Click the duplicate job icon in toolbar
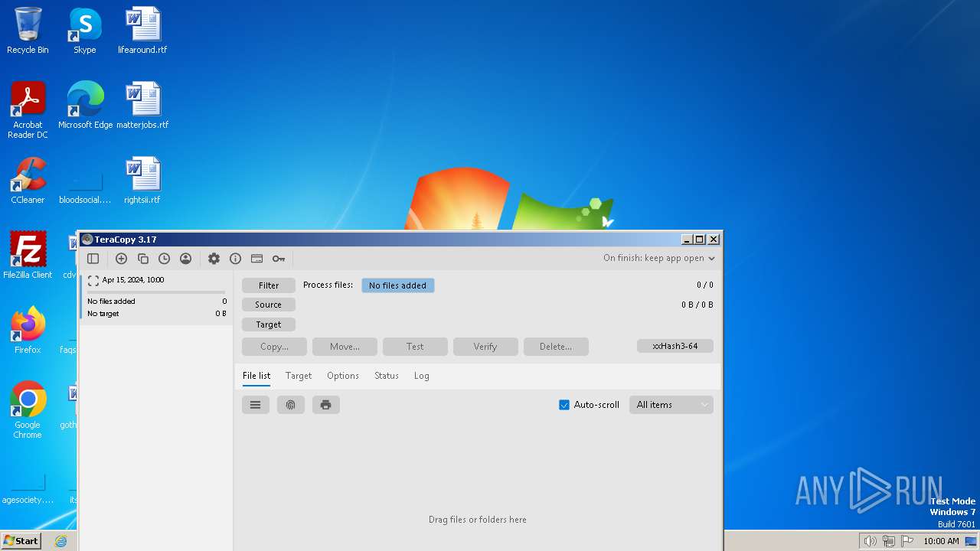This screenshot has height=551, width=980. (142, 259)
